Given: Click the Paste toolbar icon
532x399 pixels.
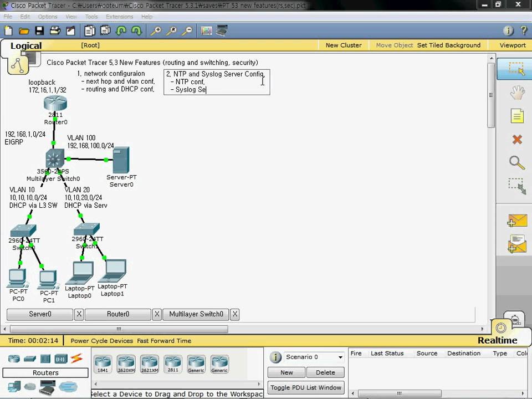Looking at the screenshot, I should [105, 30].
